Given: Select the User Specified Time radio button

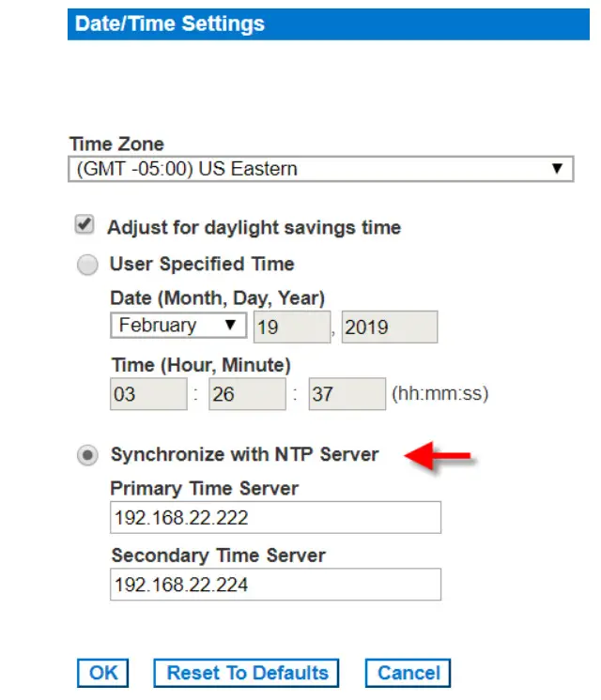Looking at the screenshot, I should click(87, 266).
